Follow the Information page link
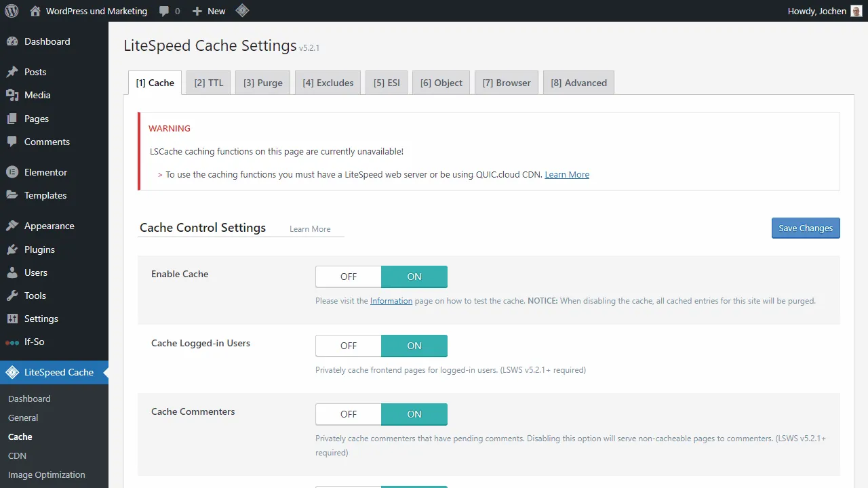Screen dimensions: 868x488 [x=391, y=301]
